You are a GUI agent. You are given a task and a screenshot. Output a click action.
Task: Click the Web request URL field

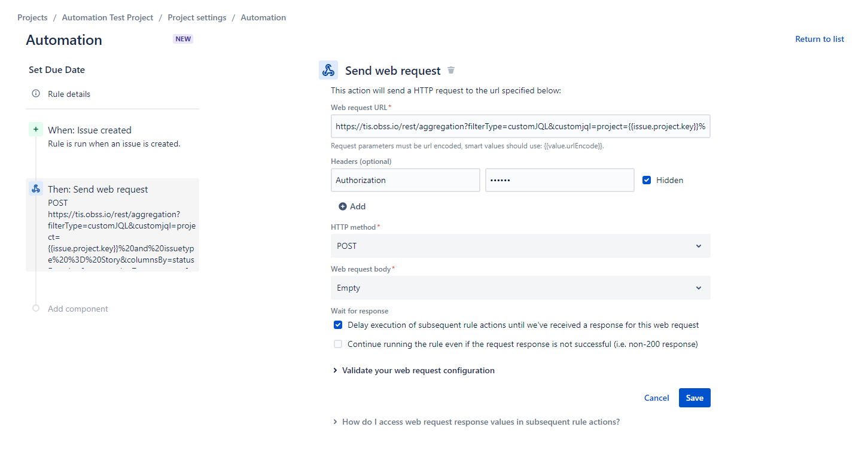(x=520, y=127)
